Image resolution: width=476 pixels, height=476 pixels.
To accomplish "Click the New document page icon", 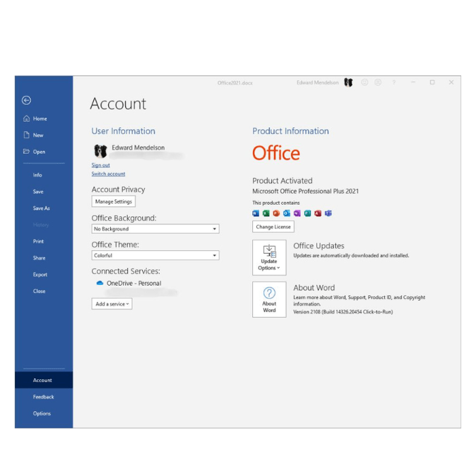I will [27, 135].
